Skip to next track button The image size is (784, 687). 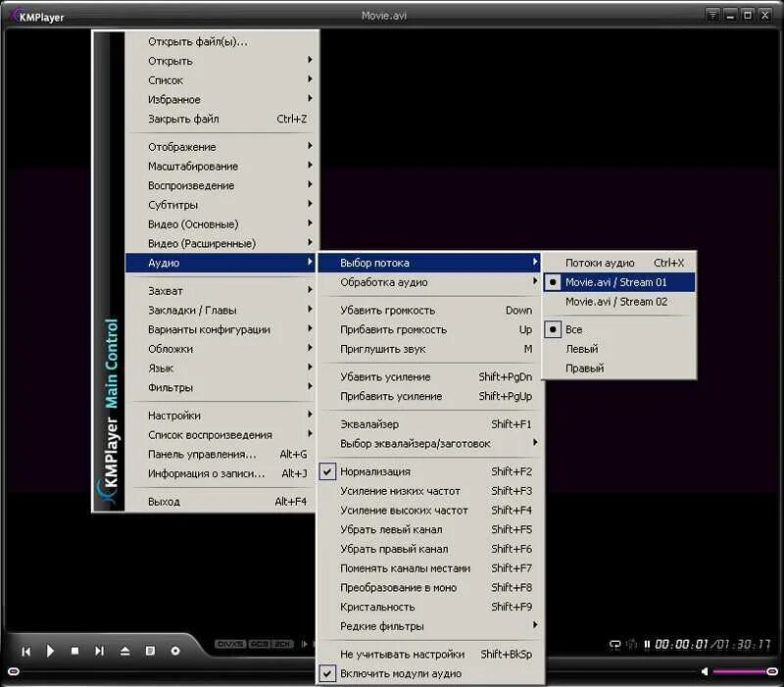[100, 651]
